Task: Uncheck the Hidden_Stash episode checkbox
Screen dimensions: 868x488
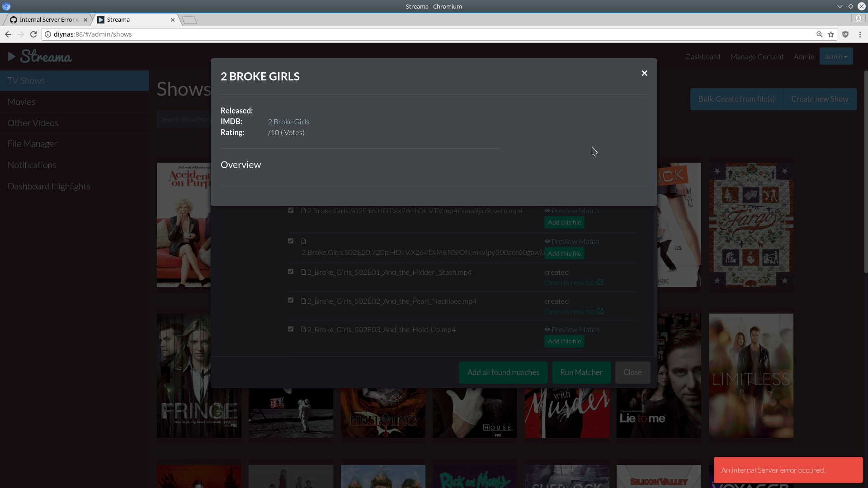Action: coord(291,271)
